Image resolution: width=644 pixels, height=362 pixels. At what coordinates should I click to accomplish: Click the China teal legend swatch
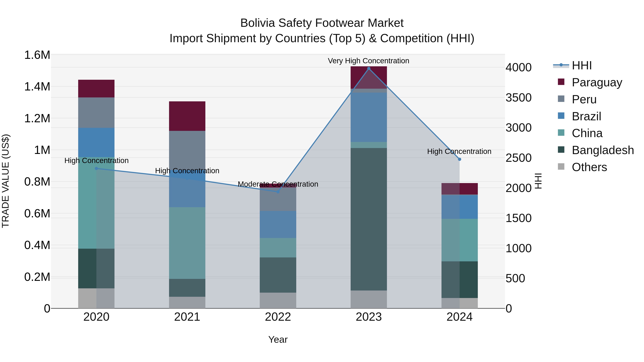click(x=561, y=133)
